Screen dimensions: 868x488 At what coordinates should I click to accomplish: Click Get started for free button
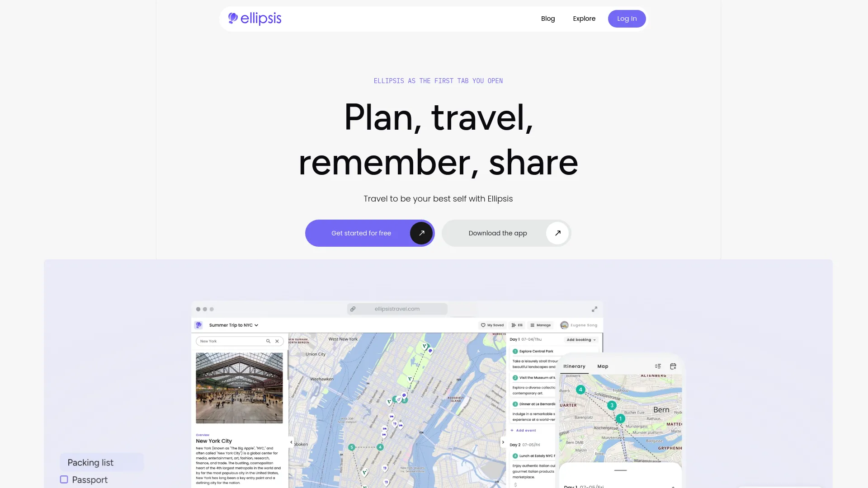coord(370,233)
